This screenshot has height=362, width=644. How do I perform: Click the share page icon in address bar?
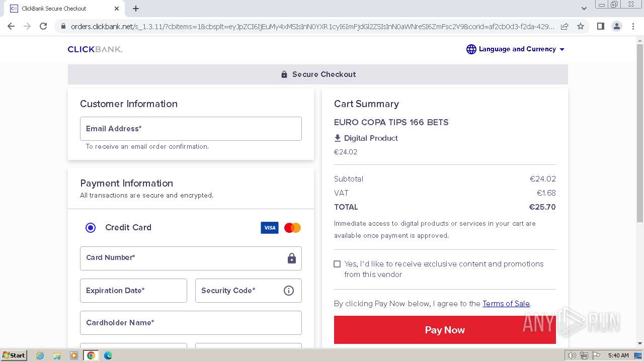565,26
